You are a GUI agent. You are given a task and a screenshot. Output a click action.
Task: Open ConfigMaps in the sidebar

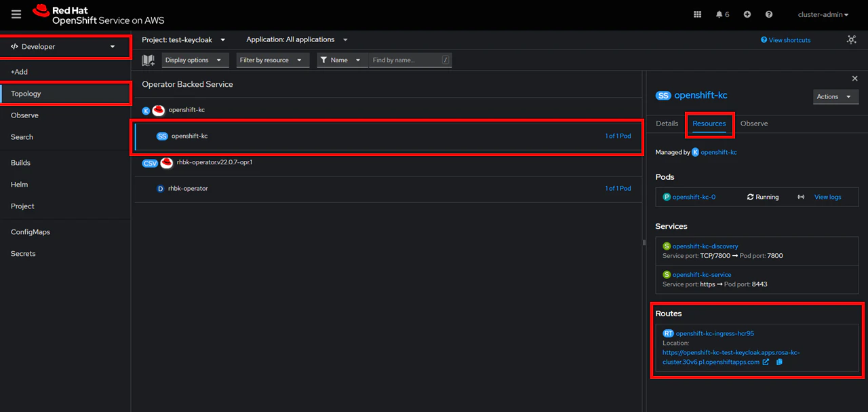click(x=65, y=232)
